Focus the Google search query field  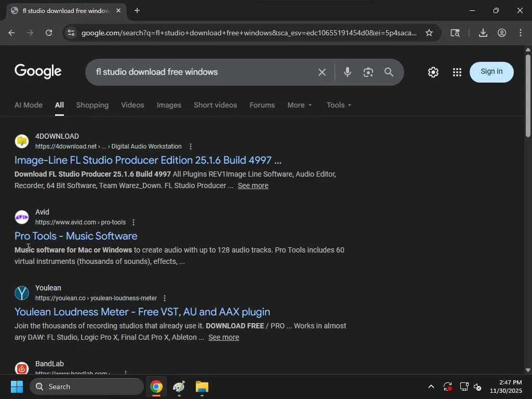[x=204, y=72]
